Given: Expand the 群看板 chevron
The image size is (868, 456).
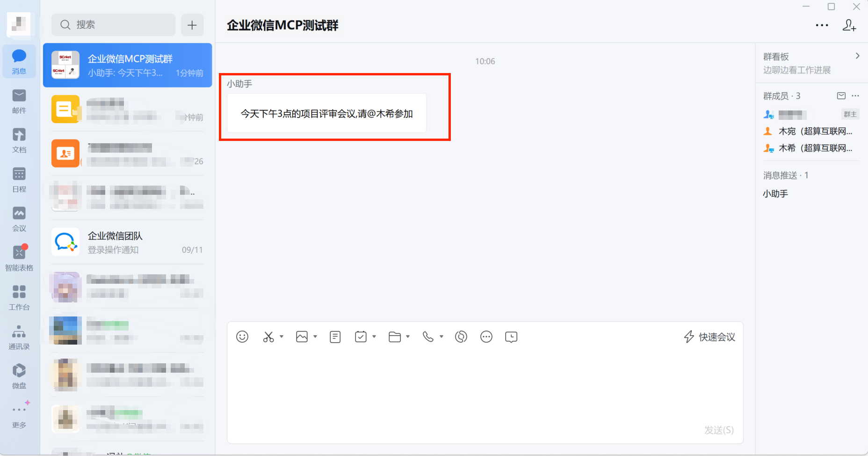Looking at the screenshot, I should pyautogui.click(x=857, y=56).
